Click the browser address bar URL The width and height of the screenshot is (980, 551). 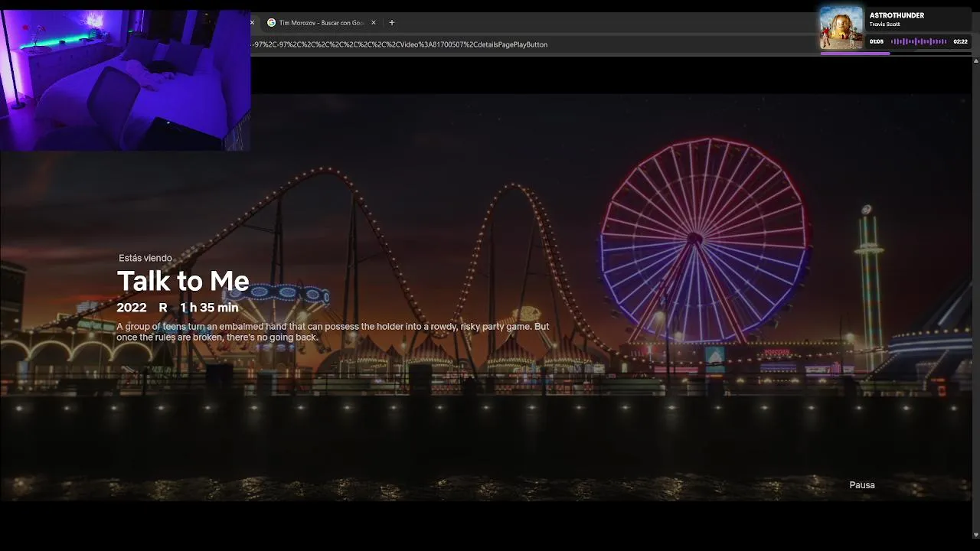[x=399, y=44]
